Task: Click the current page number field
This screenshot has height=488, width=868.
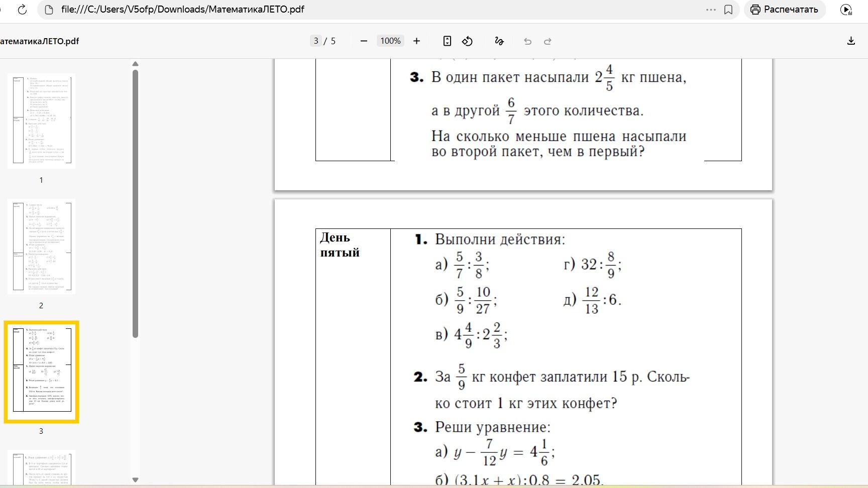Action: click(316, 41)
